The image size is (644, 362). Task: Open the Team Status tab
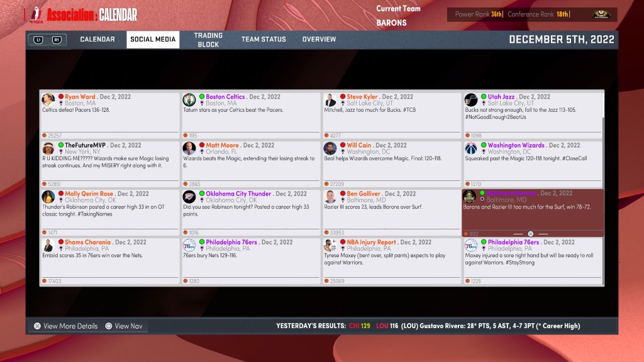(x=264, y=40)
